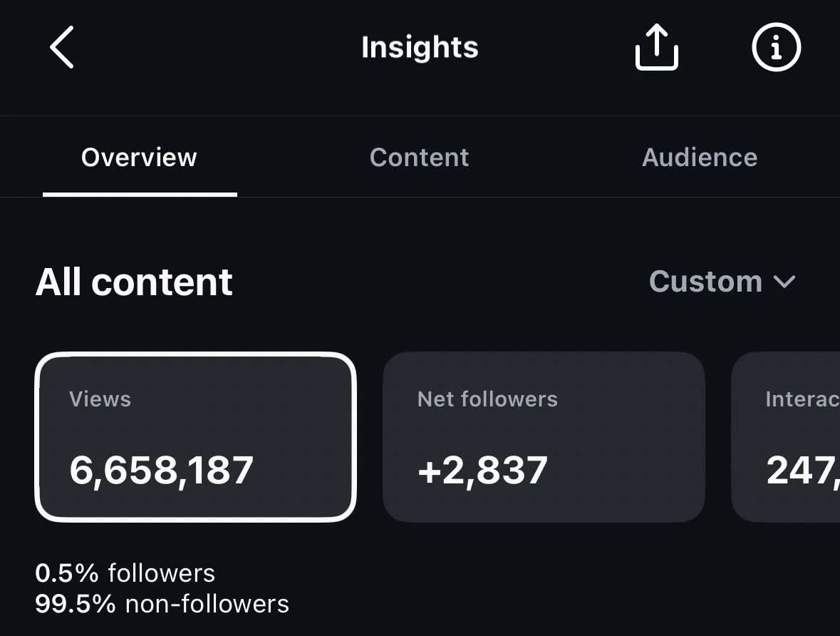The image size is (840, 636).
Task: Expand the Custom date range dropdown
Action: click(722, 281)
